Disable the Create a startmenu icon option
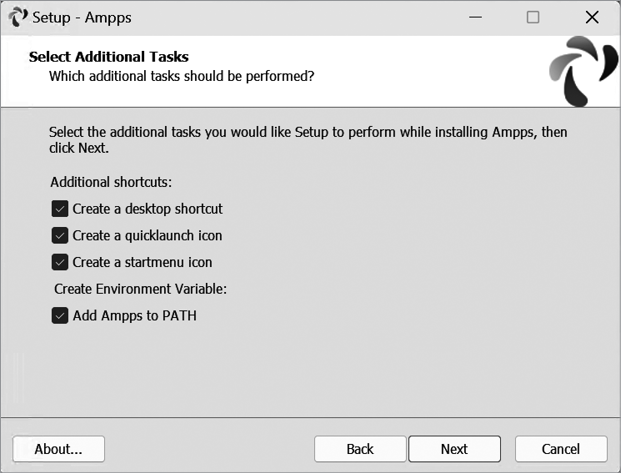This screenshot has width=621, height=473. [x=60, y=263]
